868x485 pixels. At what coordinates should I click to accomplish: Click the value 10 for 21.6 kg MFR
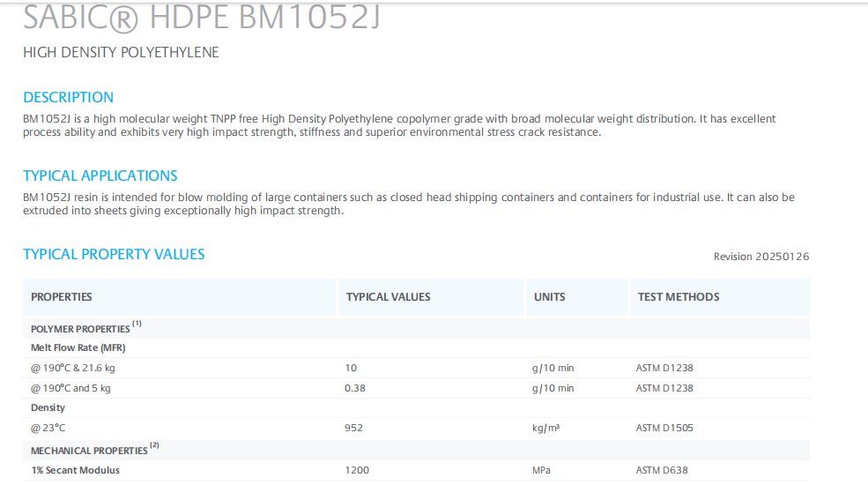(x=351, y=369)
